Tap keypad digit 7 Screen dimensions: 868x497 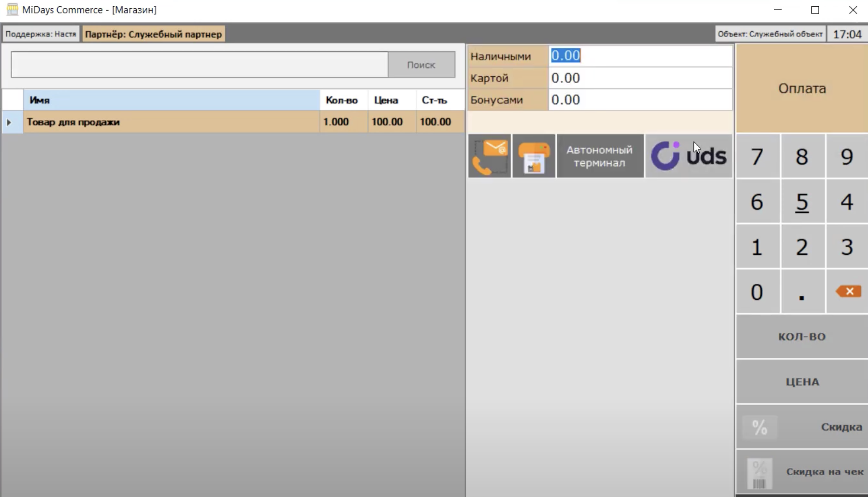[757, 156]
